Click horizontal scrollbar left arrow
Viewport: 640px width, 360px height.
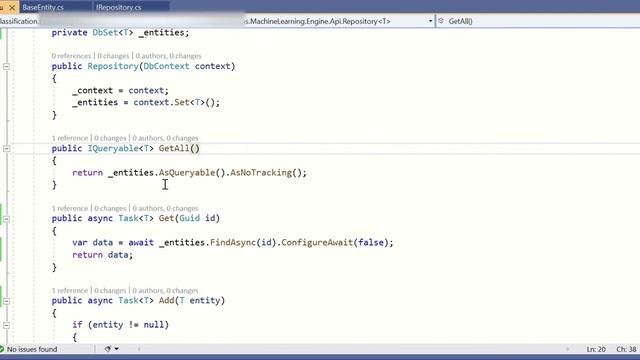(x=139, y=349)
